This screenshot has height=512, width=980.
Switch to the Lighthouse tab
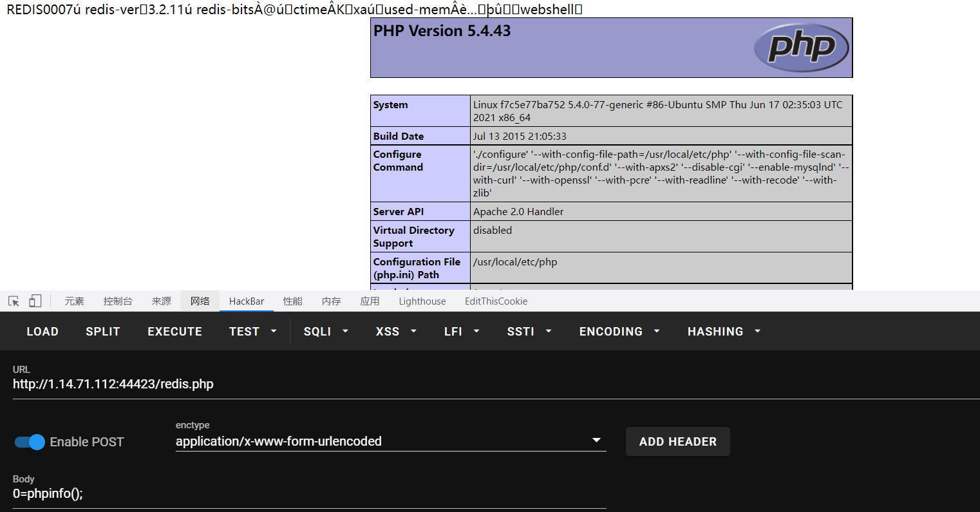(x=422, y=301)
